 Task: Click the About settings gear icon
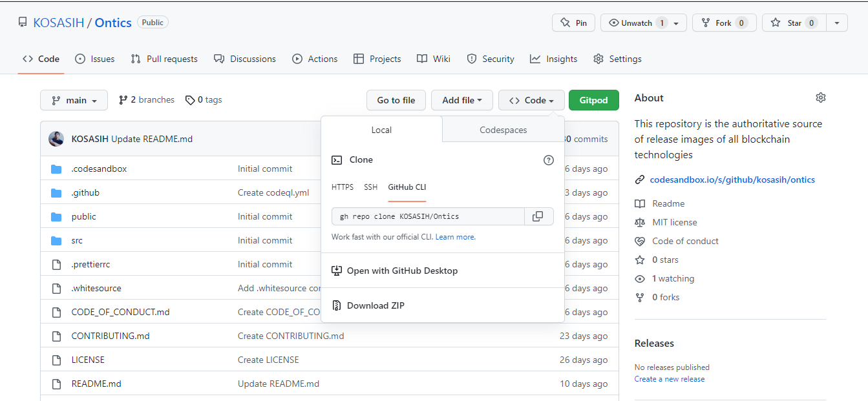(x=821, y=98)
